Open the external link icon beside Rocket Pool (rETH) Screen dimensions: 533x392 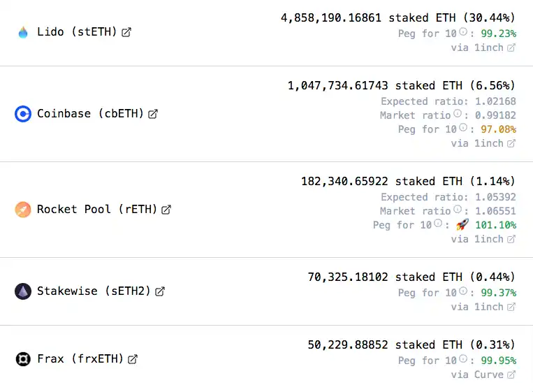click(x=166, y=210)
